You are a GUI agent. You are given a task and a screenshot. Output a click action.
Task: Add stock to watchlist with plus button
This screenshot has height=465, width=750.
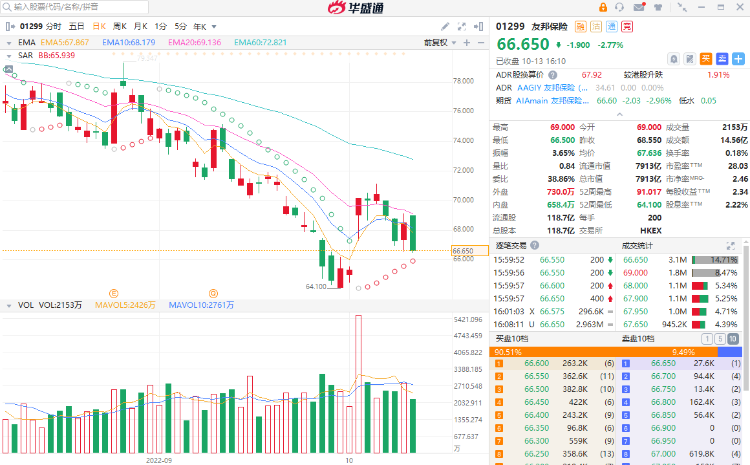(x=738, y=59)
